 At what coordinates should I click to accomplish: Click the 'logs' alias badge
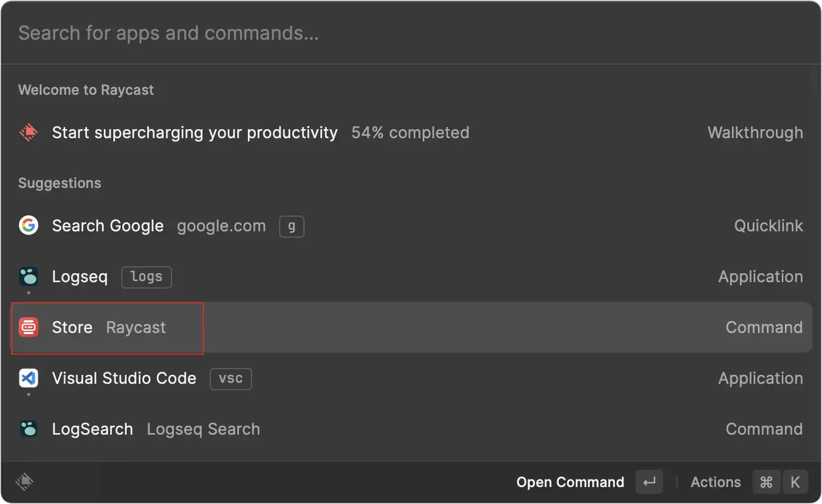tap(147, 277)
